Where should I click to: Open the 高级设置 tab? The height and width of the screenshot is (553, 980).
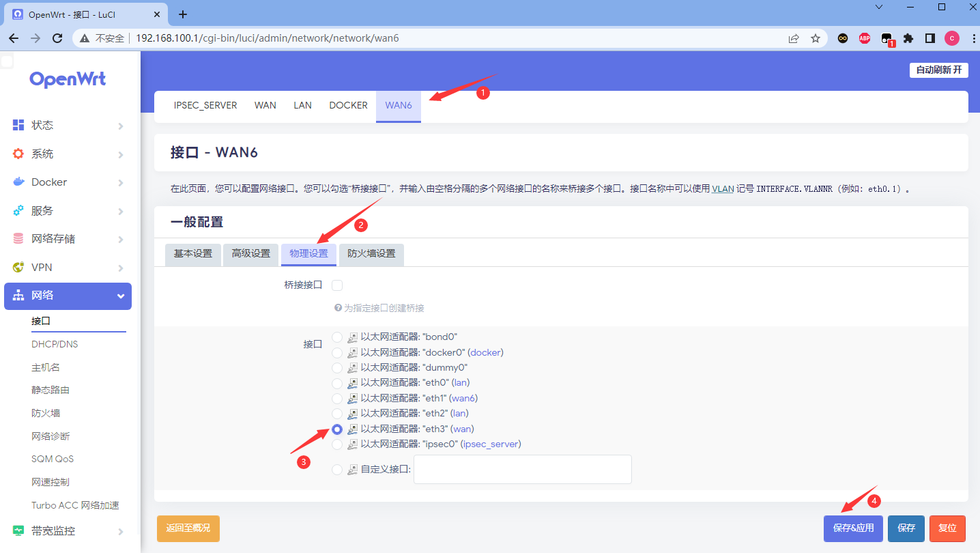tap(251, 254)
